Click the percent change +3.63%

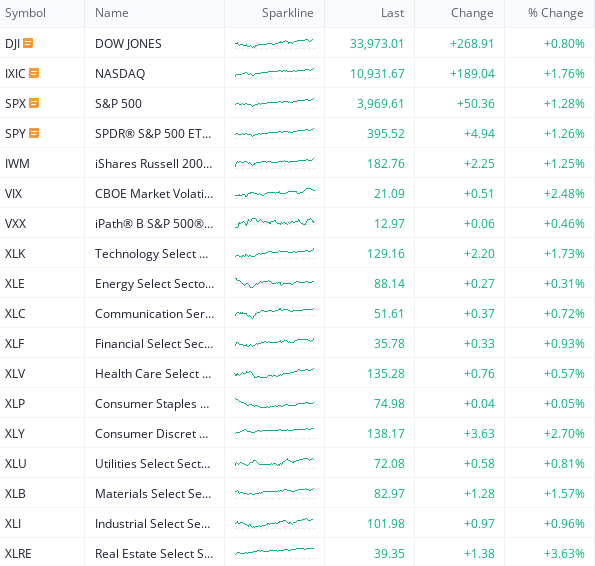pos(564,553)
